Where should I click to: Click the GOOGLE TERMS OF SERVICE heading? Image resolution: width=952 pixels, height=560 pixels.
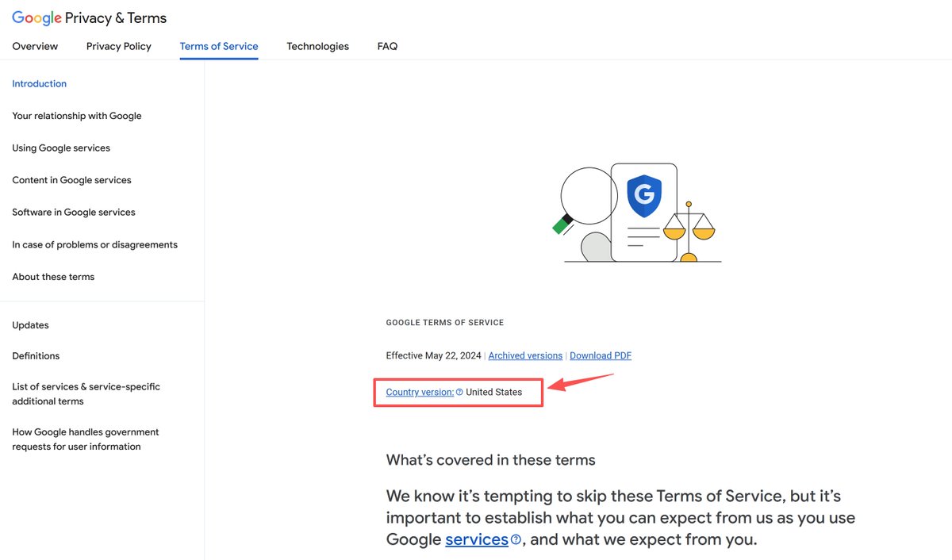[x=445, y=323]
